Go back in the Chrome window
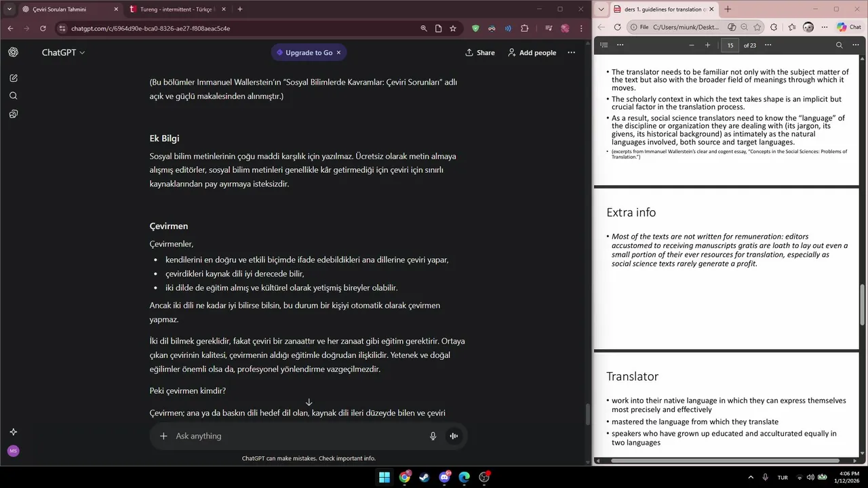Screen dimensions: 868x488 click(10, 28)
